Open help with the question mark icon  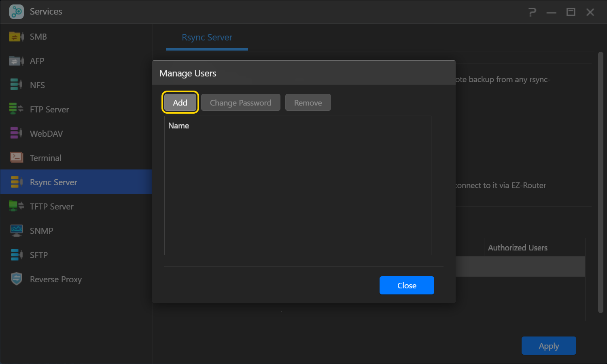(x=532, y=12)
